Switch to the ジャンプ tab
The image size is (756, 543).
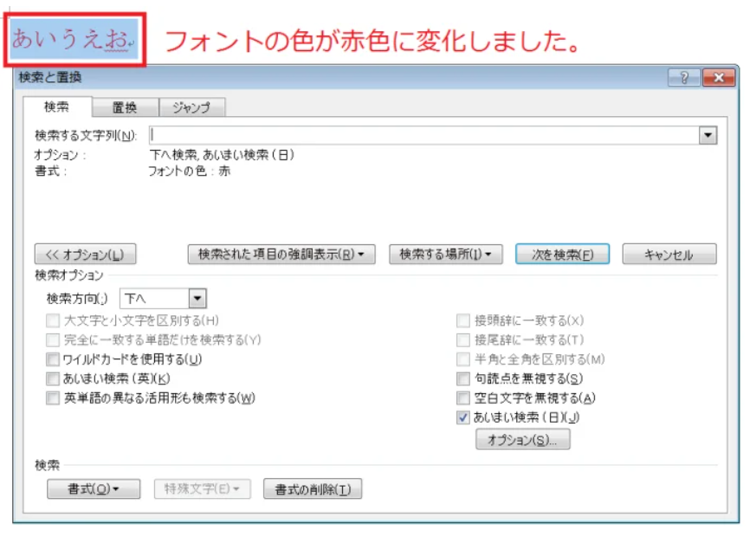coord(191,107)
